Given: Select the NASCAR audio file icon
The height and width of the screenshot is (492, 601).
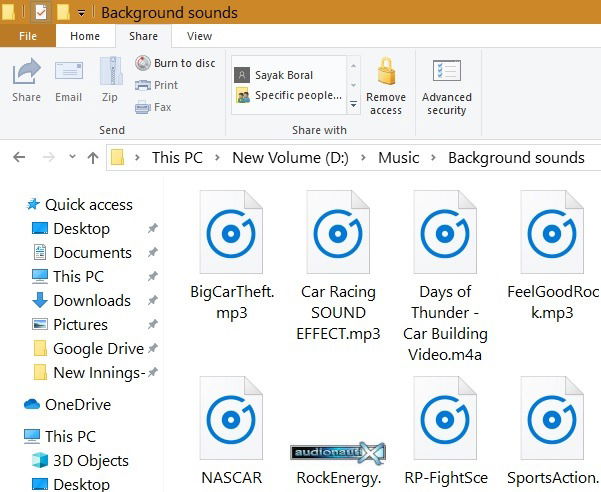Looking at the screenshot, I should [232, 418].
